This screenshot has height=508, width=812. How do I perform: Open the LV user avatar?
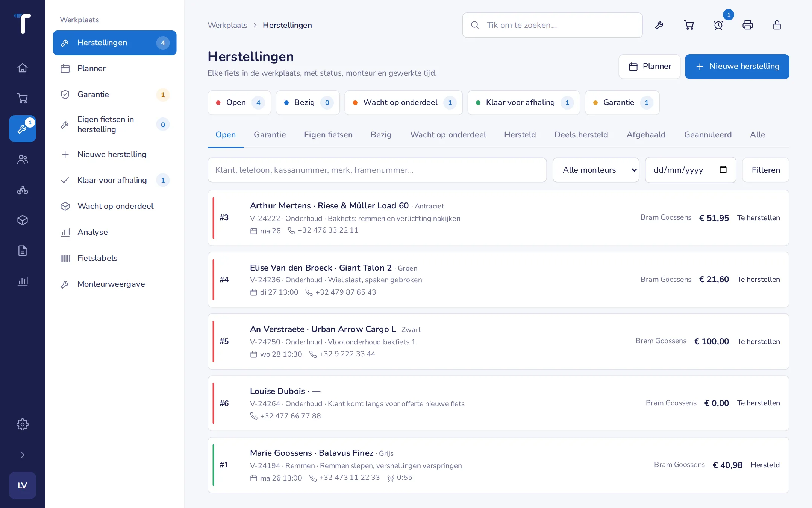point(23,485)
